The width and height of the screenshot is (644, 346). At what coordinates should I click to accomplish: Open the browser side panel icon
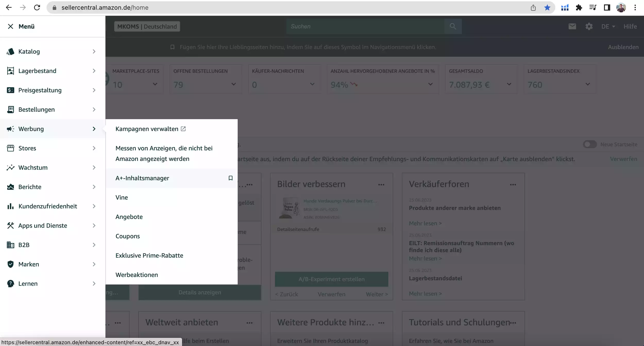[x=607, y=7]
